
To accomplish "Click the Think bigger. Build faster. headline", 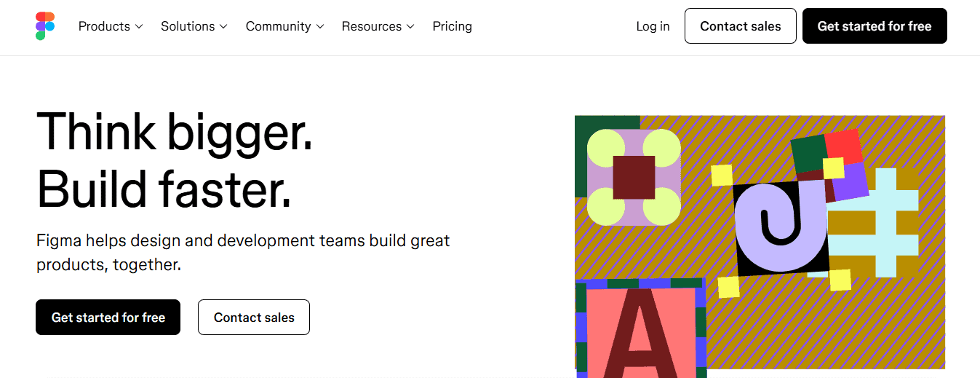I will click(x=175, y=160).
